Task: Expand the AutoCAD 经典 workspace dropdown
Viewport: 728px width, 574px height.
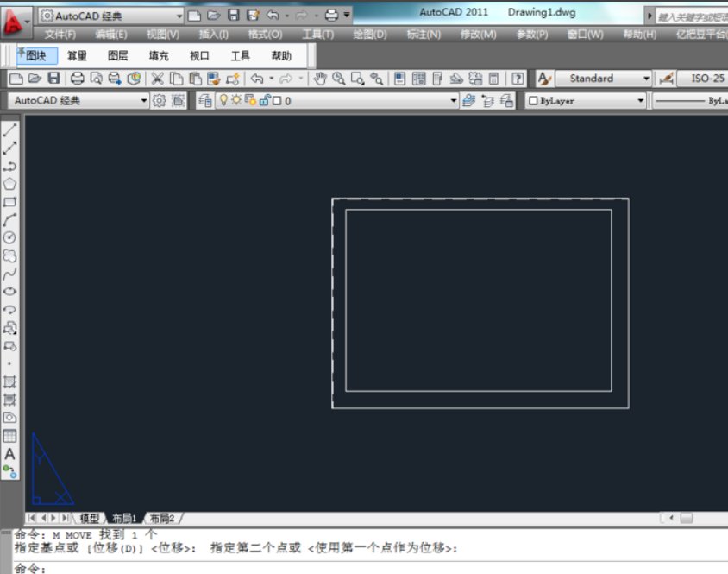Action: click(145, 101)
